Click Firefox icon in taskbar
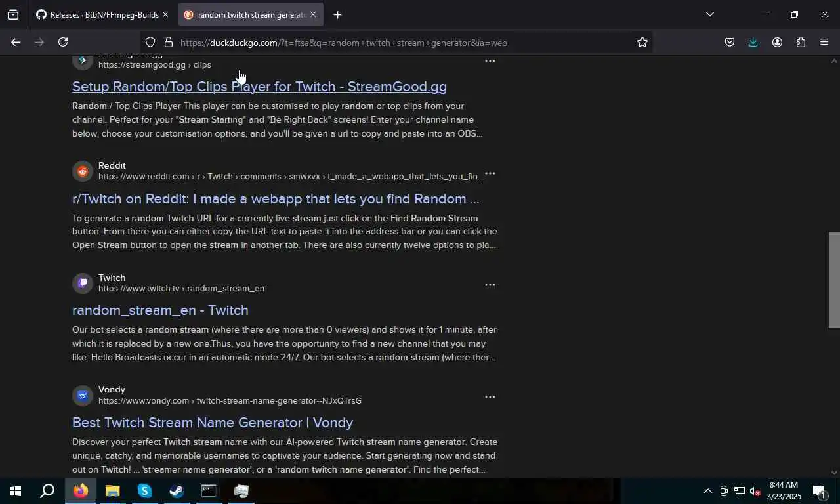 pyautogui.click(x=81, y=491)
